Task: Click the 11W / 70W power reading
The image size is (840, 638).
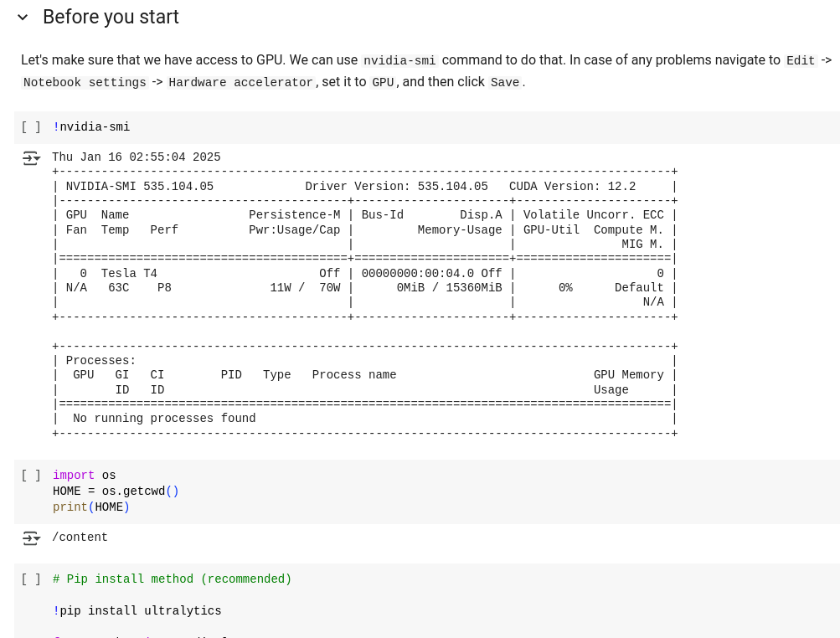Action: point(305,288)
